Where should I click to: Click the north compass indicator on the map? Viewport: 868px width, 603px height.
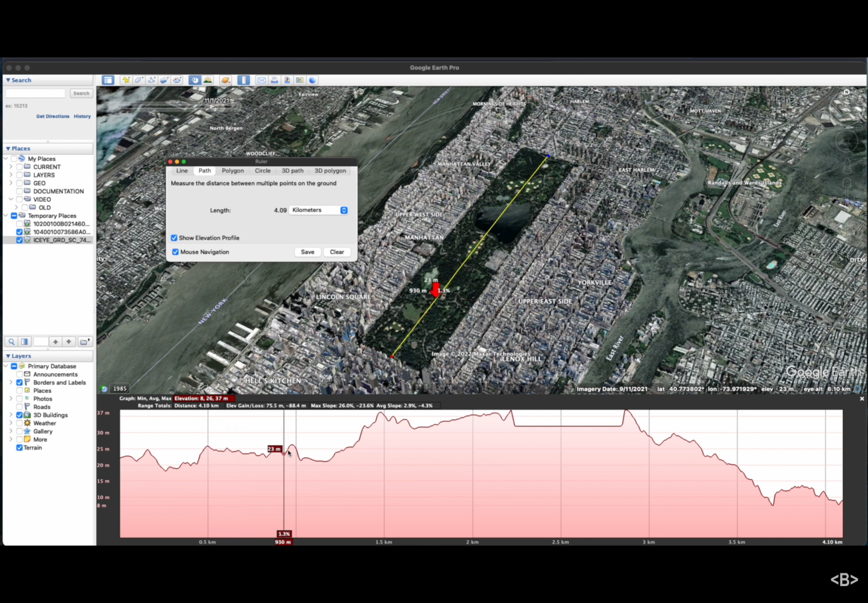tap(846, 92)
